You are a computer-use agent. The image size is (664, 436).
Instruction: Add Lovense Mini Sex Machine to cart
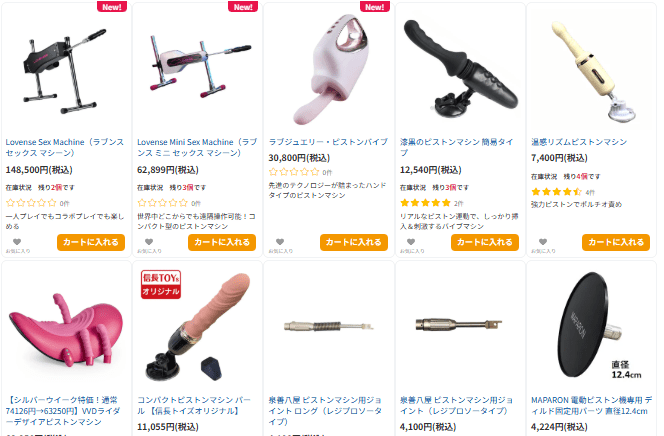(x=222, y=242)
